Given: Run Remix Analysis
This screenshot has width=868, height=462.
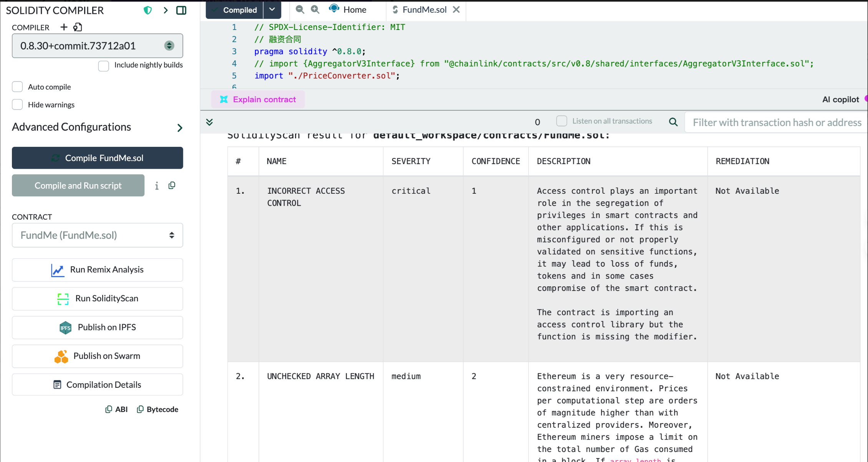Looking at the screenshot, I should pos(97,270).
